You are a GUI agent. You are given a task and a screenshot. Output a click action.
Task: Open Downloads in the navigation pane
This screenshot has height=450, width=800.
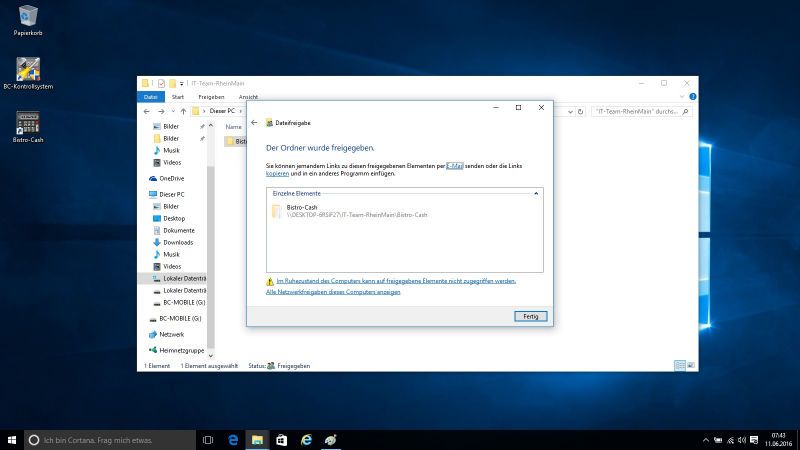point(173,242)
